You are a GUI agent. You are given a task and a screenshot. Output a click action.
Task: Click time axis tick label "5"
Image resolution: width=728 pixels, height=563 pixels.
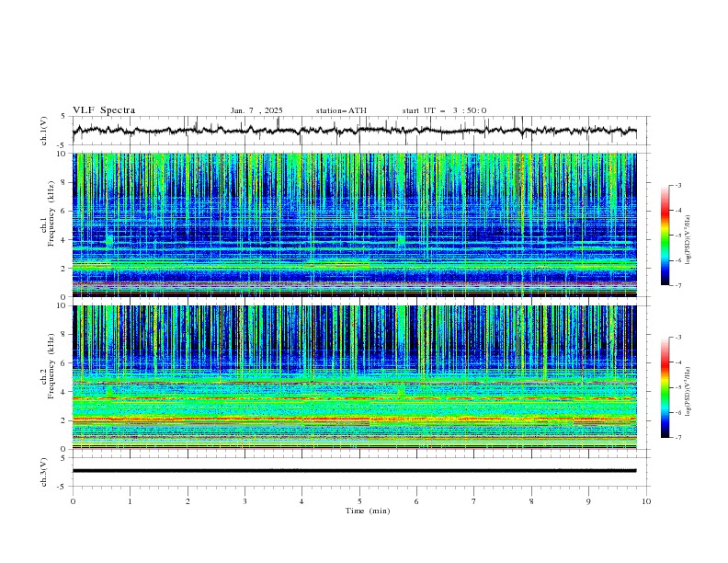359,501
